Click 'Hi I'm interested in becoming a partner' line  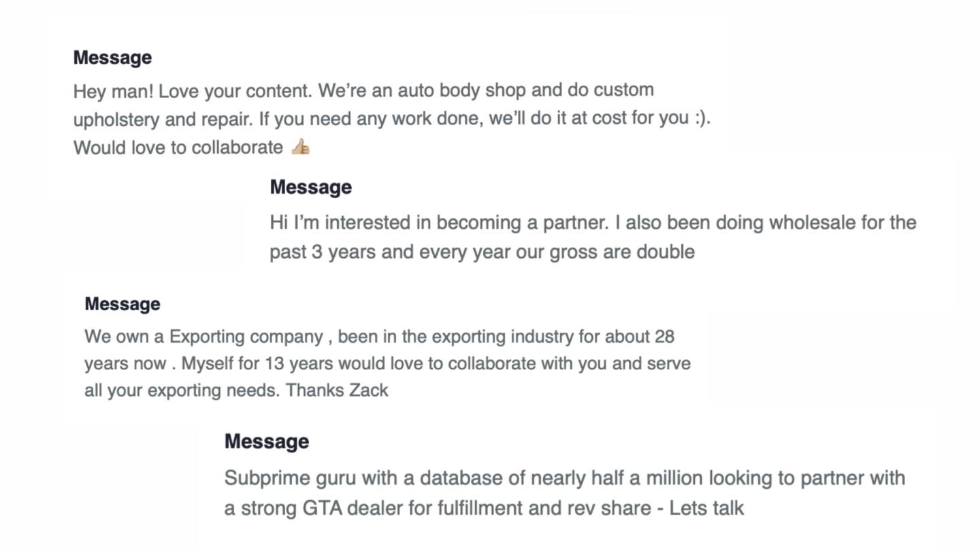coord(593,223)
